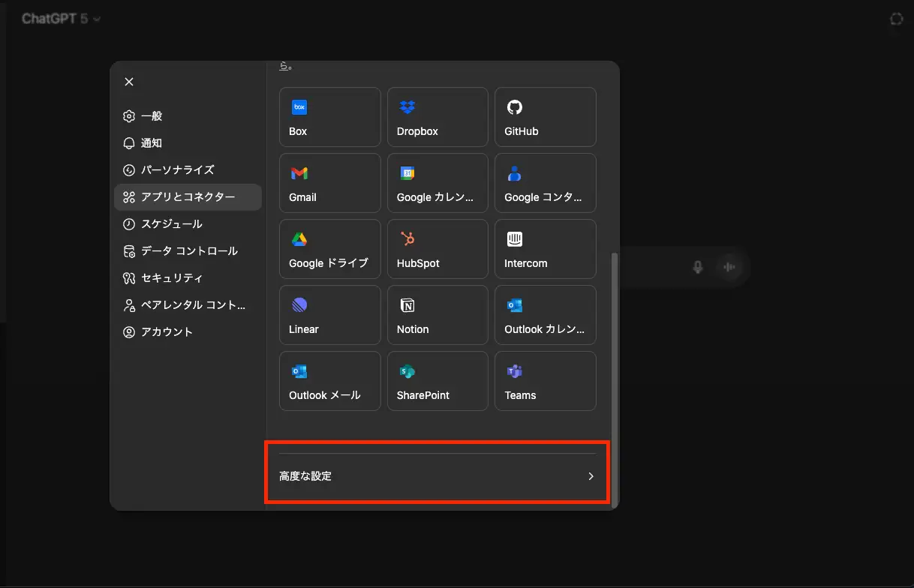Open the ペアレンタル コントロール tab

[x=188, y=305]
